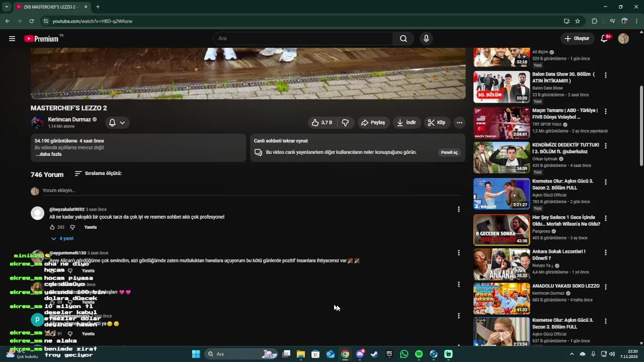Open @beyzabalat9592 commenter profile
This screenshot has height=362, width=644.
pos(66,209)
